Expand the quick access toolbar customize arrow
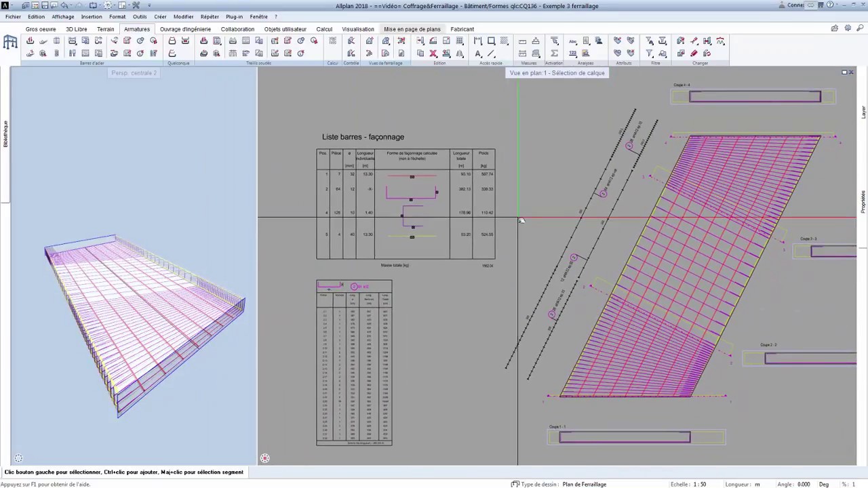The width and height of the screenshot is (868, 488). pyautogui.click(x=149, y=5)
